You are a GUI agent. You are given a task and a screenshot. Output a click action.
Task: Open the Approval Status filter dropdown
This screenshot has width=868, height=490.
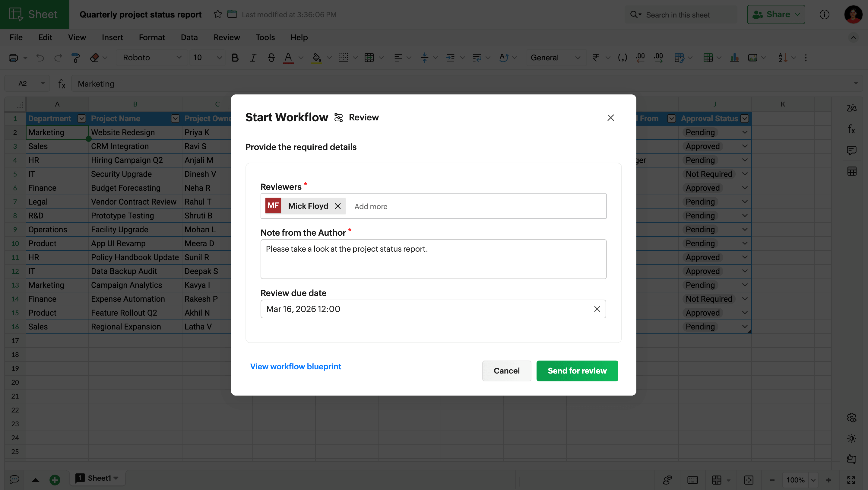pos(745,119)
